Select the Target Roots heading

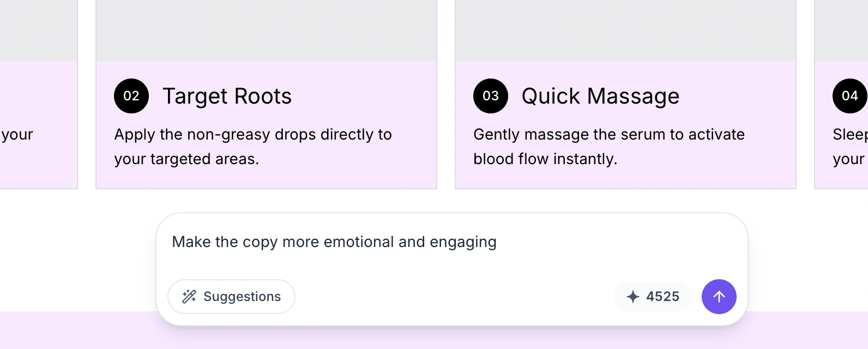click(227, 97)
